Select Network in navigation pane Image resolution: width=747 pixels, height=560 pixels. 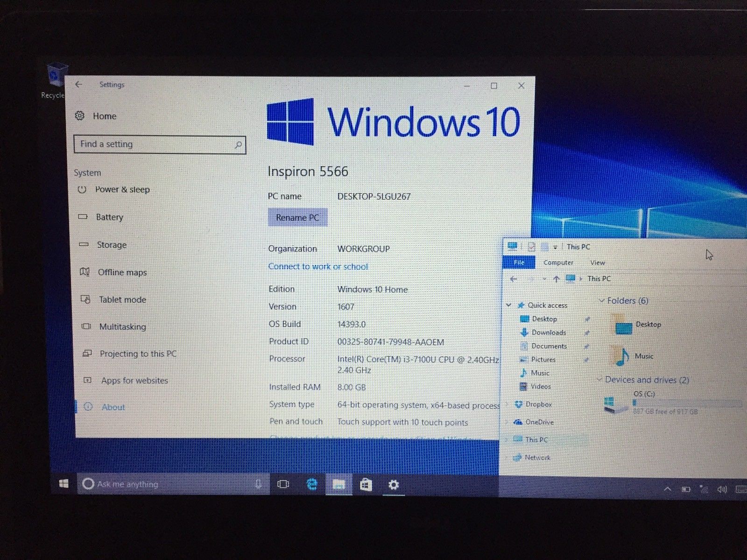(532, 458)
